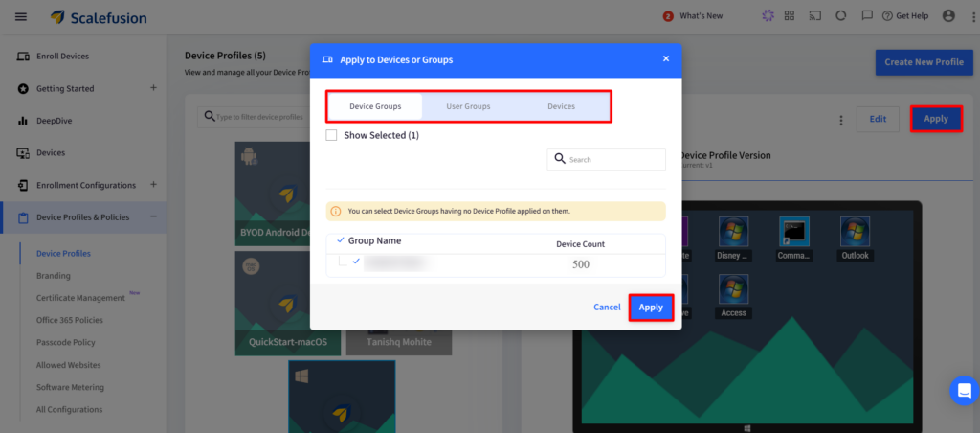This screenshot has width=980, height=433.
Task: Expand the Enrollment Configurations section
Action: [x=153, y=185]
